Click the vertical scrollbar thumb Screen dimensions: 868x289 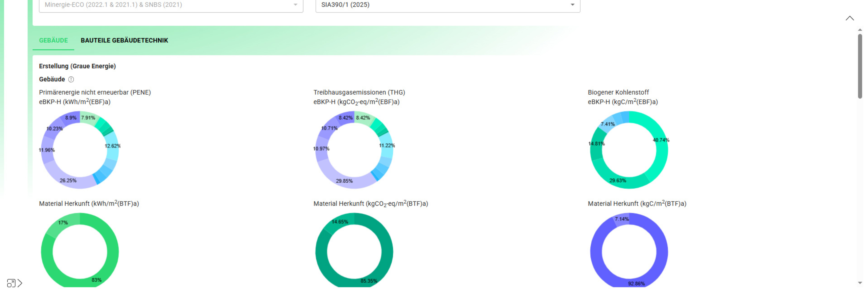pyautogui.click(x=860, y=66)
